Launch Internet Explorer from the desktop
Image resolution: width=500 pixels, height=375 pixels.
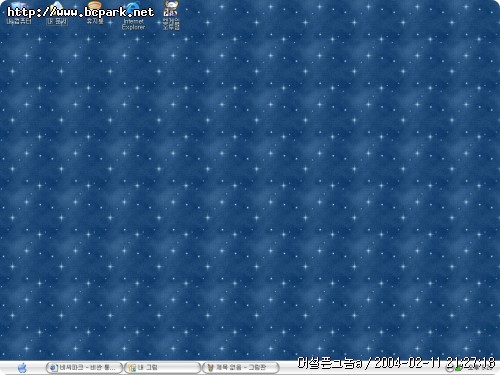[133, 16]
